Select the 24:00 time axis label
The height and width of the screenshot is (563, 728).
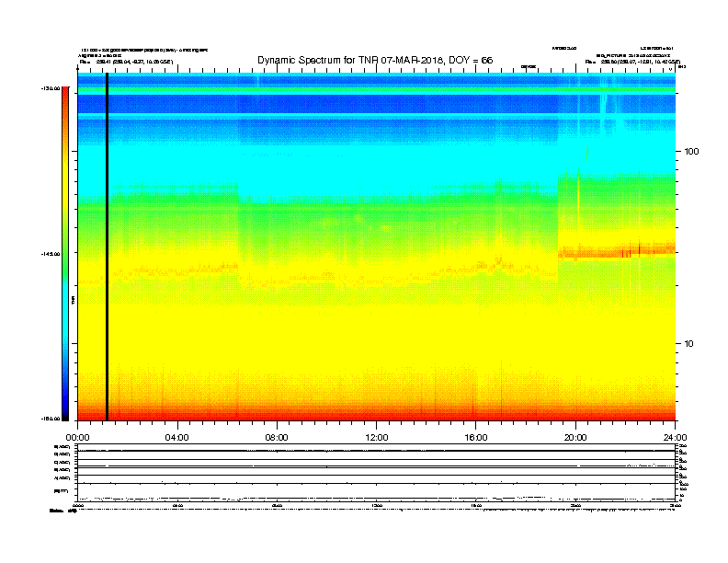point(675,438)
